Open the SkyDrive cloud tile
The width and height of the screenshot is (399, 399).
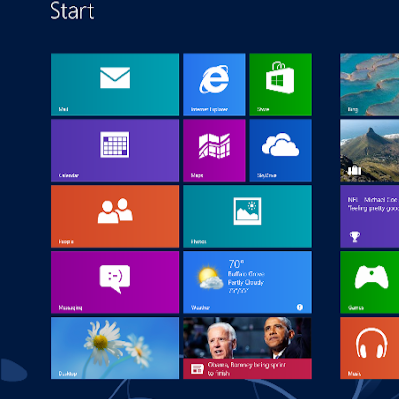(x=280, y=150)
